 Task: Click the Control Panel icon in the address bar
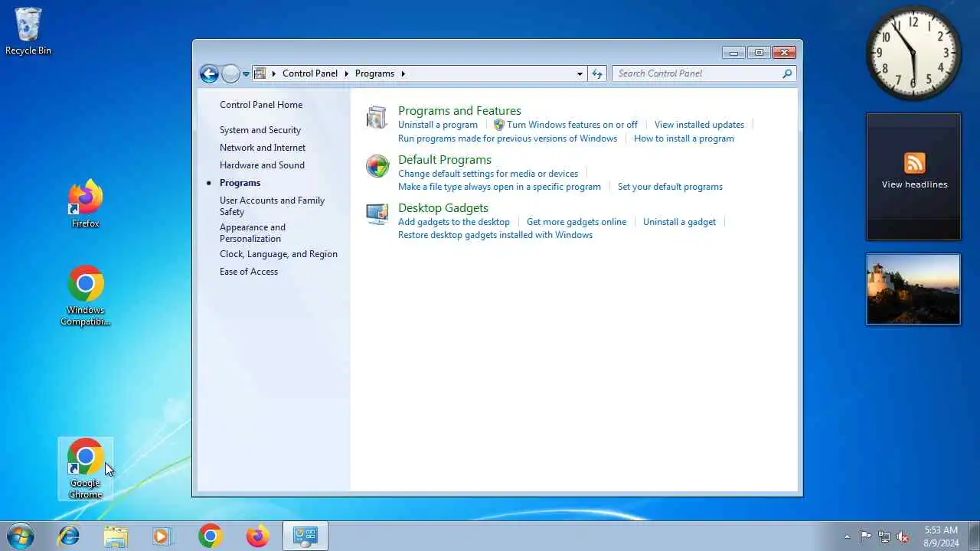tap(260, 73)
